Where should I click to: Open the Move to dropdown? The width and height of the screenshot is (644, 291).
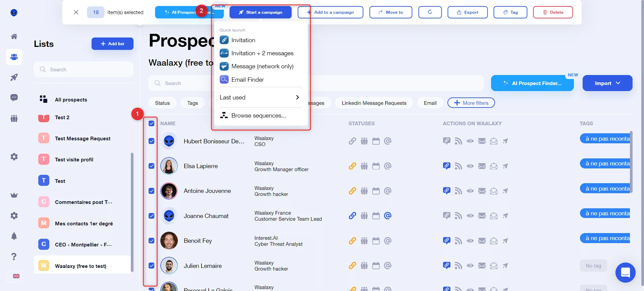coord(391,12)
